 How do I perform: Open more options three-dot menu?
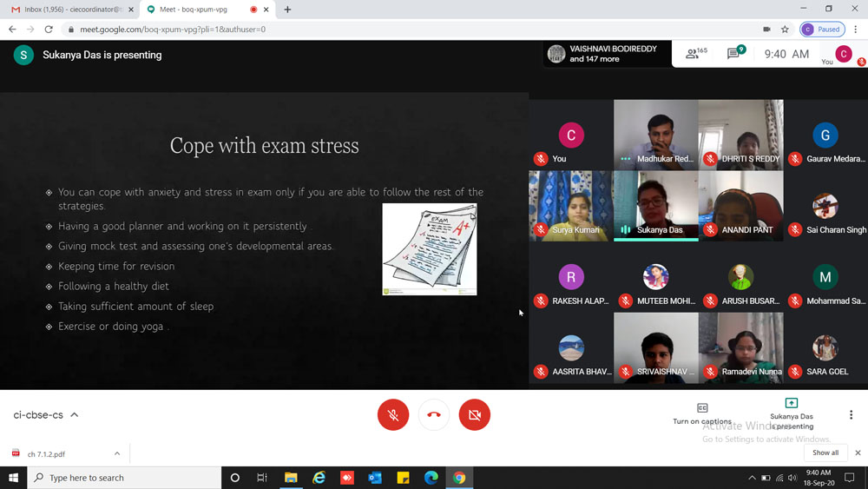(851, 415)
